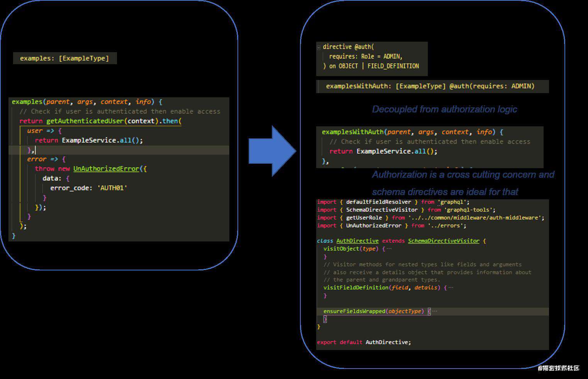
Task: Click 'examples(parent, args, context, info) {' line
Action: tap(87, 102)
